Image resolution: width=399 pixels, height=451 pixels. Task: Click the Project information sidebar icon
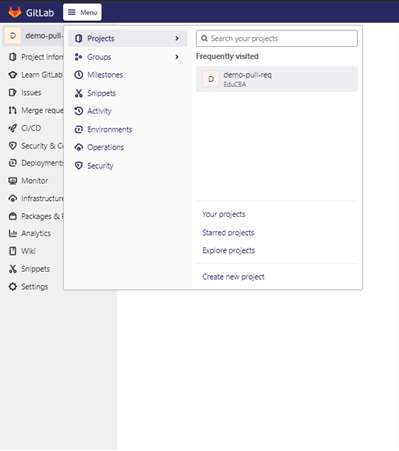pos(13,57)
